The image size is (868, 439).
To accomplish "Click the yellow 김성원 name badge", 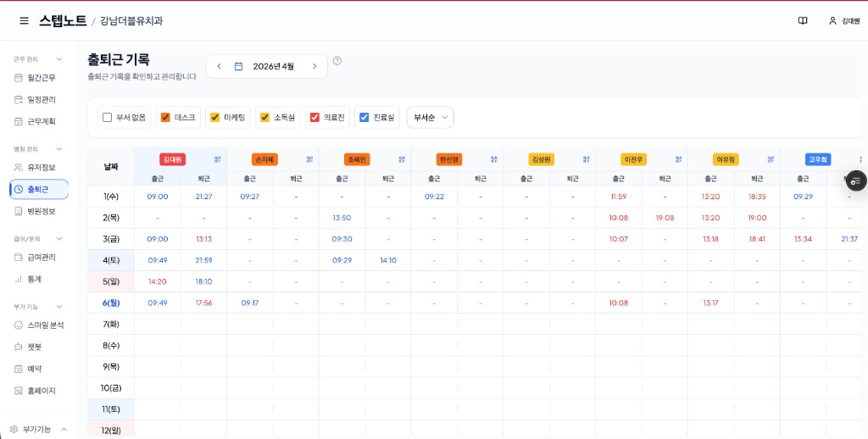I will click(542, 159).
